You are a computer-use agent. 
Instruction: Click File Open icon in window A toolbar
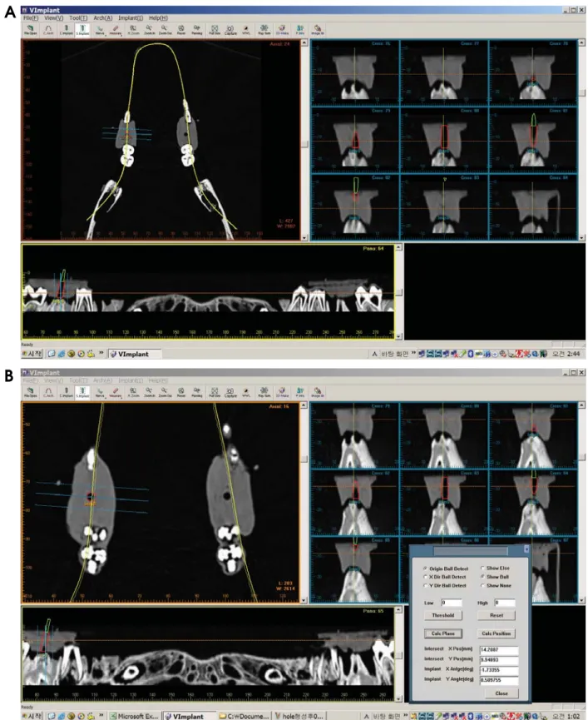(x=31, y=30)
